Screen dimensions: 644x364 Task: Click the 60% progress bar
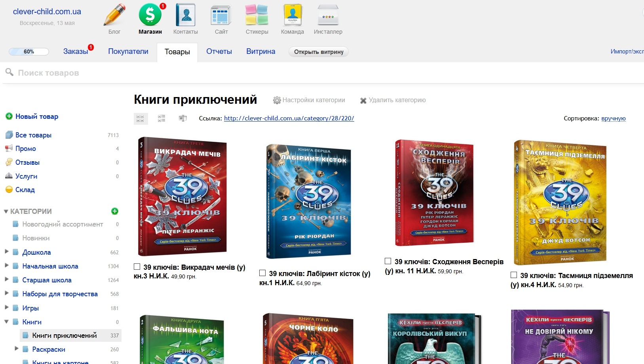29,51
